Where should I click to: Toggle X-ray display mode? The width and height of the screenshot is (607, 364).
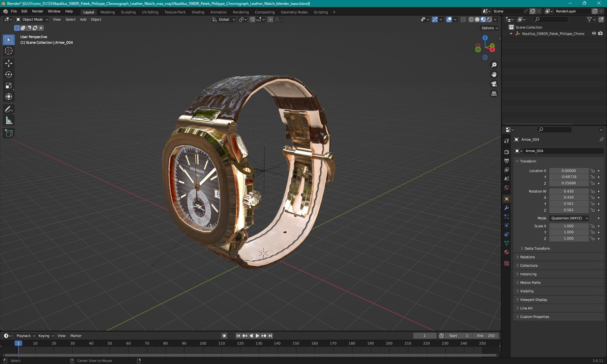click(x=463, y=20)
